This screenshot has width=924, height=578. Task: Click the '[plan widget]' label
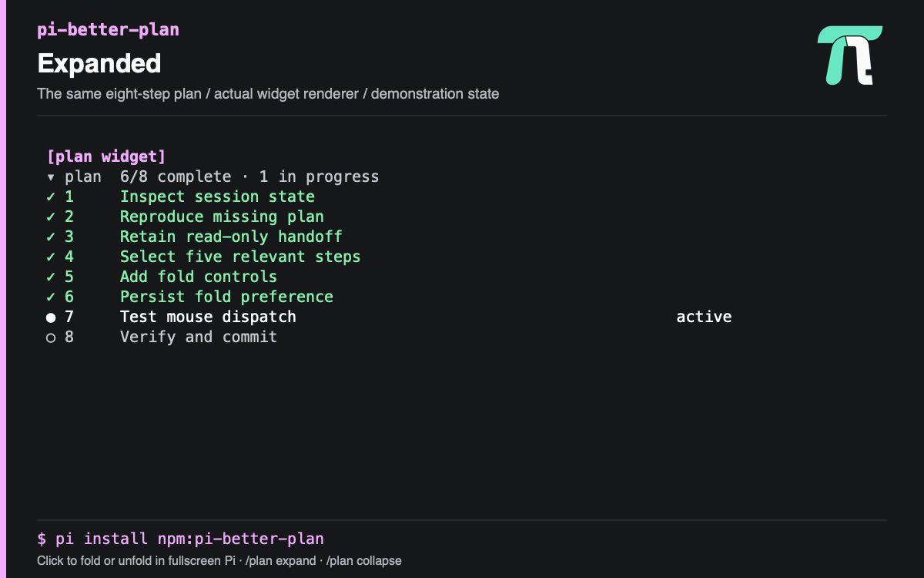[106, 156]
